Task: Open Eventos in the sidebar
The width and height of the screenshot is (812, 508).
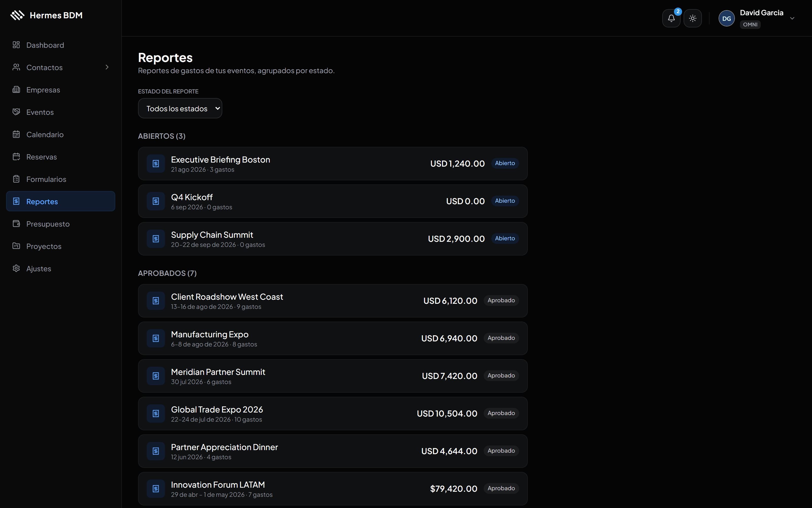Action: [60, 112]
